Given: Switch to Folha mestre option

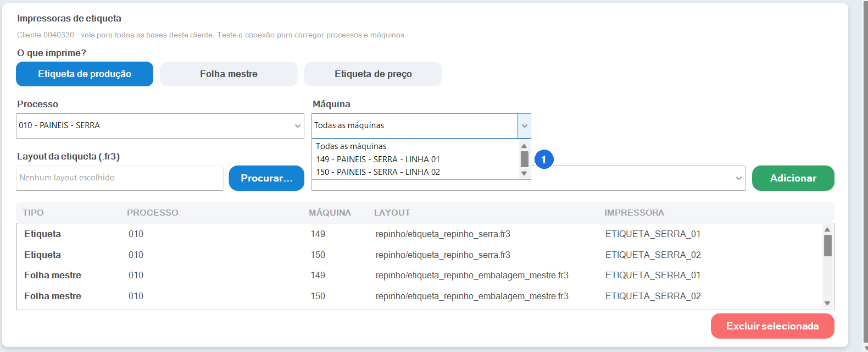Looking at the screenshot, I should point(229,74).
